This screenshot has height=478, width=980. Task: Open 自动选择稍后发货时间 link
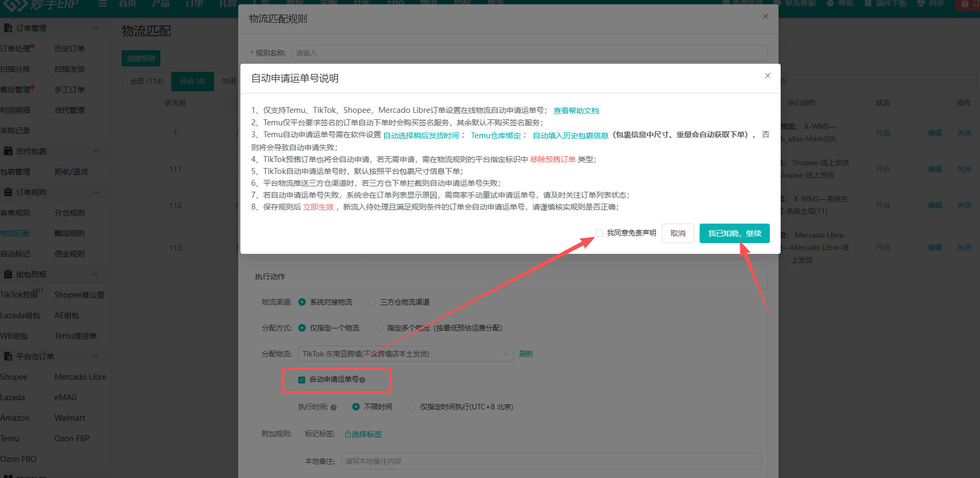[x=421, y=136]
